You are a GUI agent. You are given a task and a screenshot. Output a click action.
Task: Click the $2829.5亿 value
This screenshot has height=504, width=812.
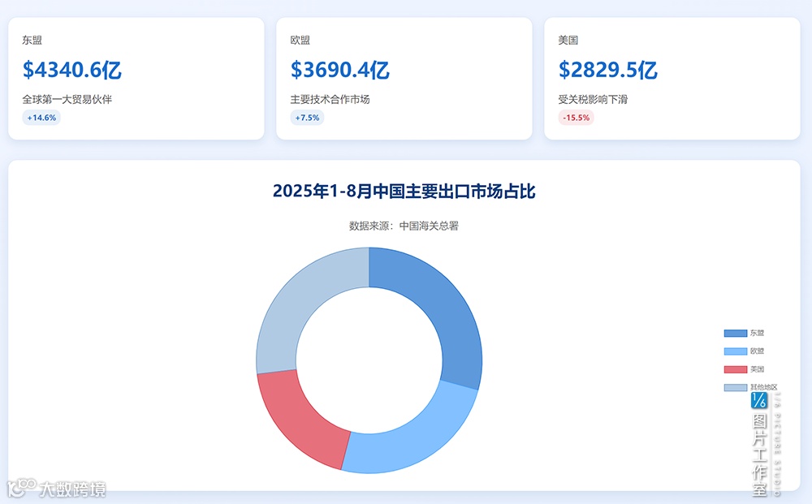tap(608, 70)
